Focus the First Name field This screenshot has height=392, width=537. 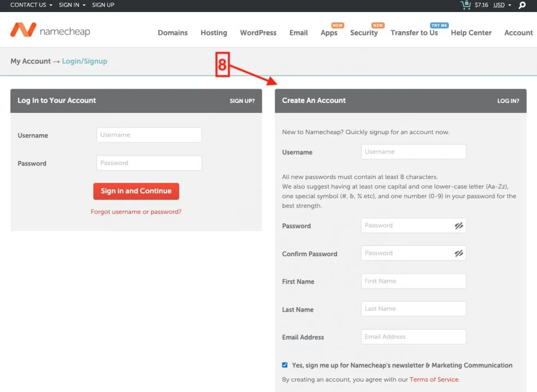coord(413,281)
